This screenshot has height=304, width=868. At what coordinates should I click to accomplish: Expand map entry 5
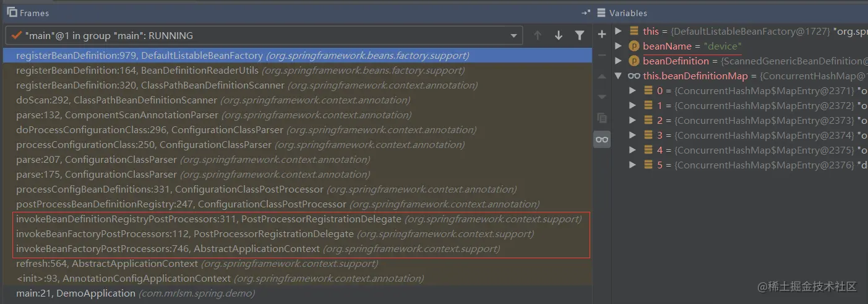[x=632, y=165]
